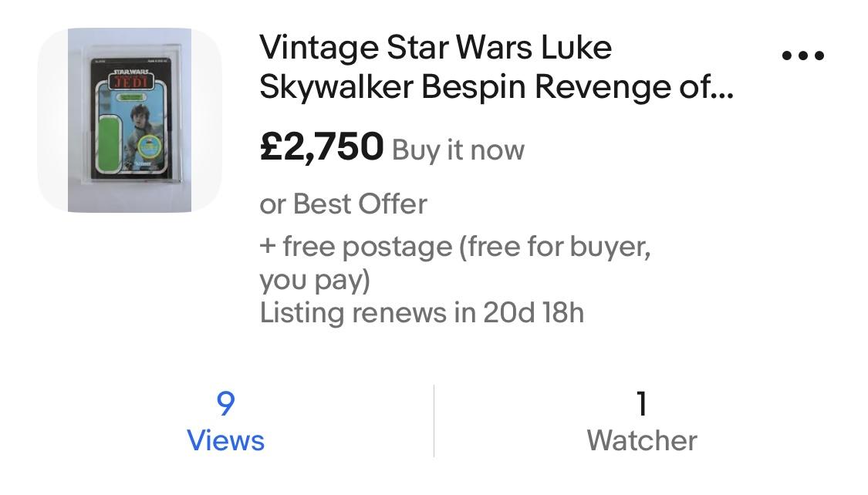Click the £2,750 price
The height and width of the screenshot is (495, 868).
[321, 146]
